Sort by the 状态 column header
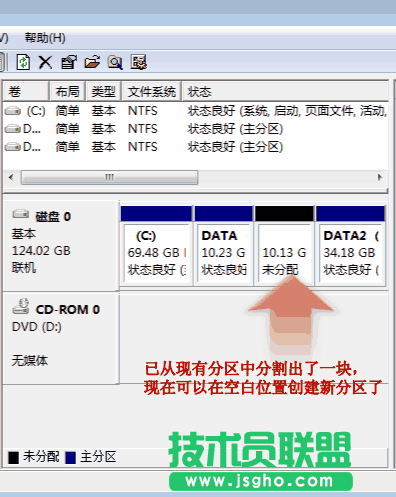Screen dimensions: 396x497 pos(285,91)
